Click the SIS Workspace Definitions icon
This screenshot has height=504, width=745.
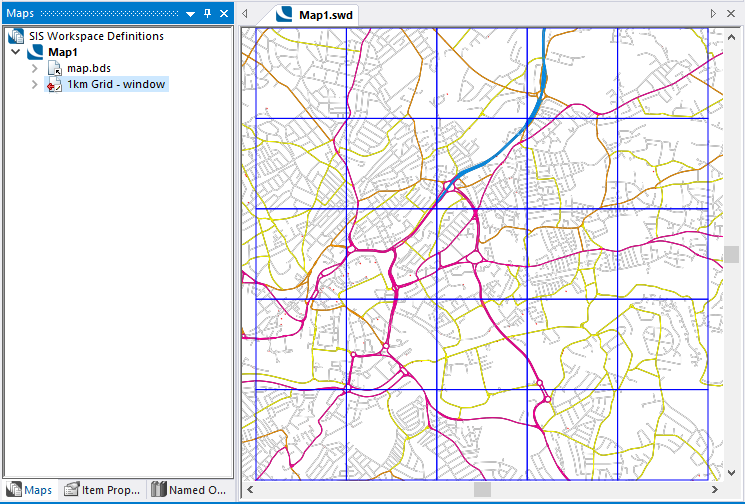coord(15,36)
